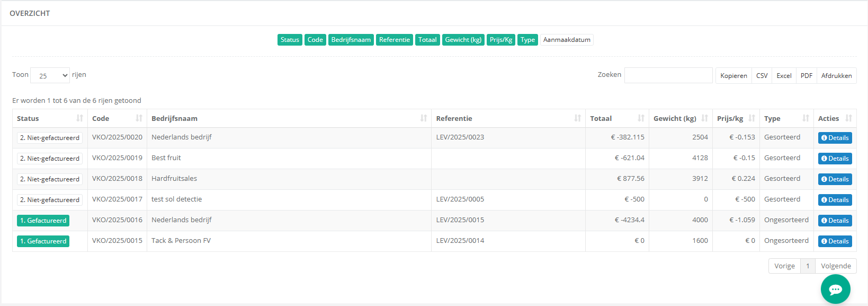868x306 pixels.
Task: Open Details for VKO/2025/0019
Action: click(x=835, y=159)
